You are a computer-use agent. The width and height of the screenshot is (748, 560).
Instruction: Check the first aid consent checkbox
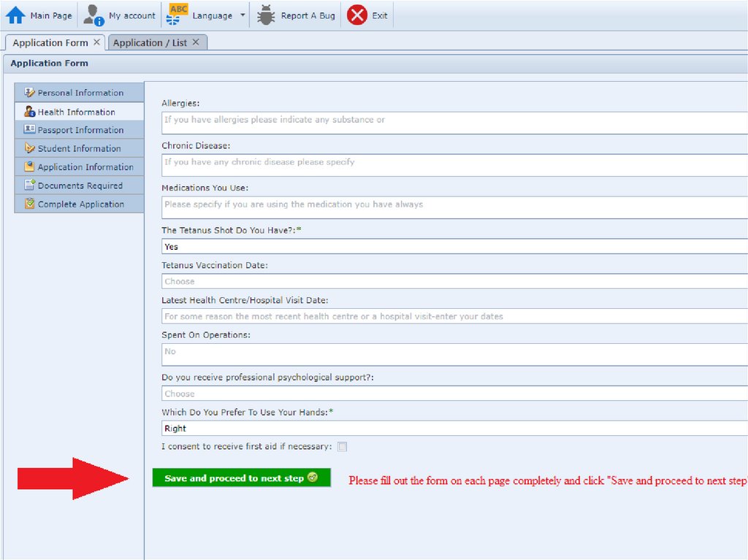coord(342,447)
